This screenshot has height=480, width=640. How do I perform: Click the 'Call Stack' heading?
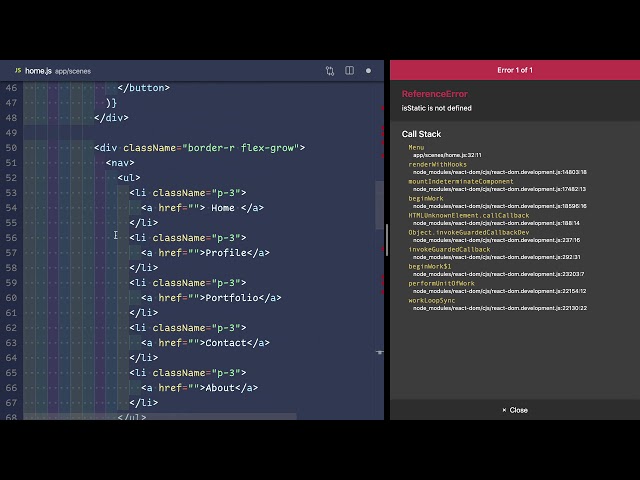421,134
